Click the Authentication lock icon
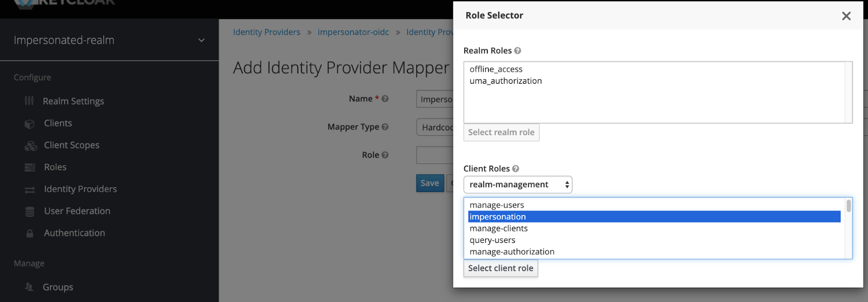 (30, 234)
